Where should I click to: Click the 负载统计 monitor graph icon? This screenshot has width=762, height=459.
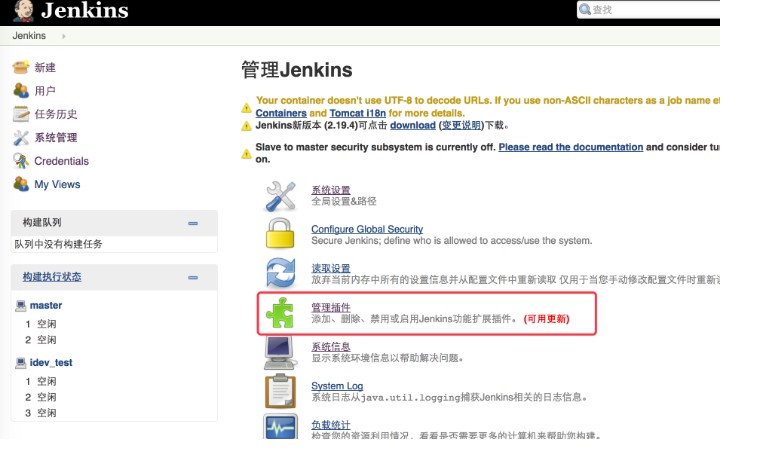280,426
